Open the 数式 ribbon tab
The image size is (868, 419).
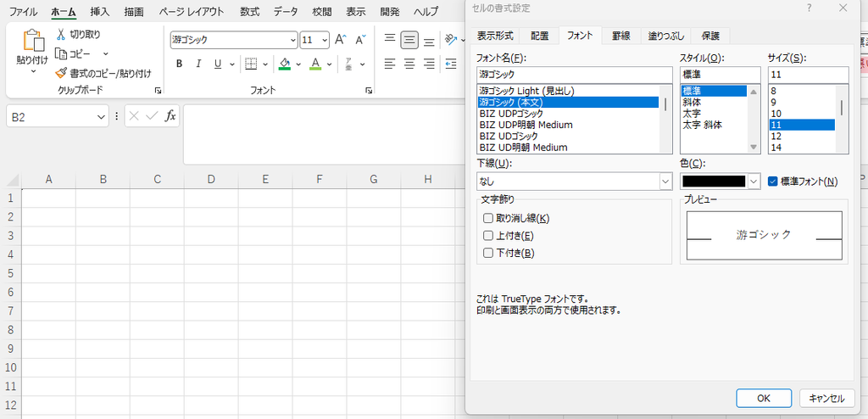pos(249,12)
